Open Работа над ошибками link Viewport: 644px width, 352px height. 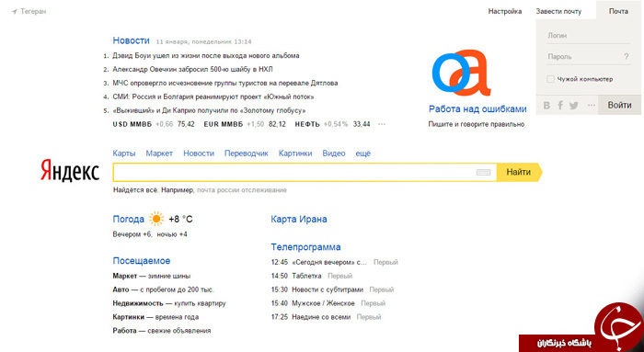tap(477, 109)
